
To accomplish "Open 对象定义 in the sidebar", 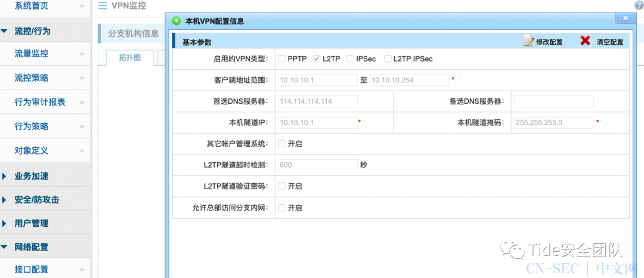I will coord(31,150).
